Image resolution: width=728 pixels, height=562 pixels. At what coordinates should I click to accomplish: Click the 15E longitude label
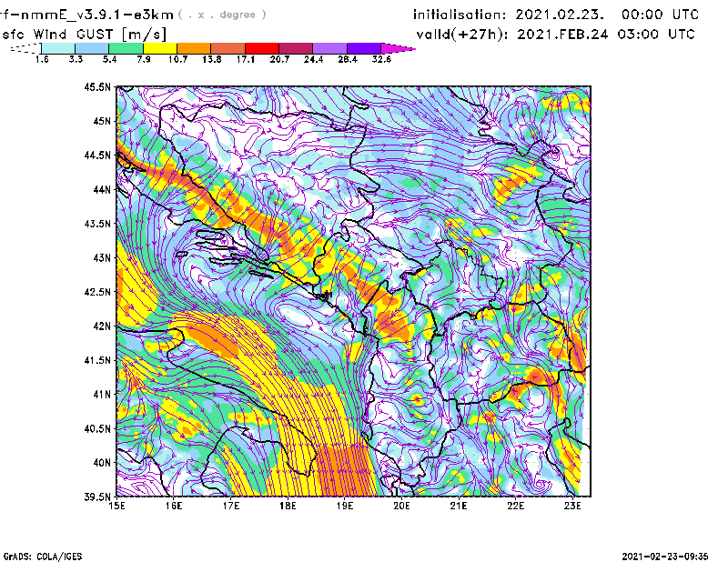pos(116,506)
